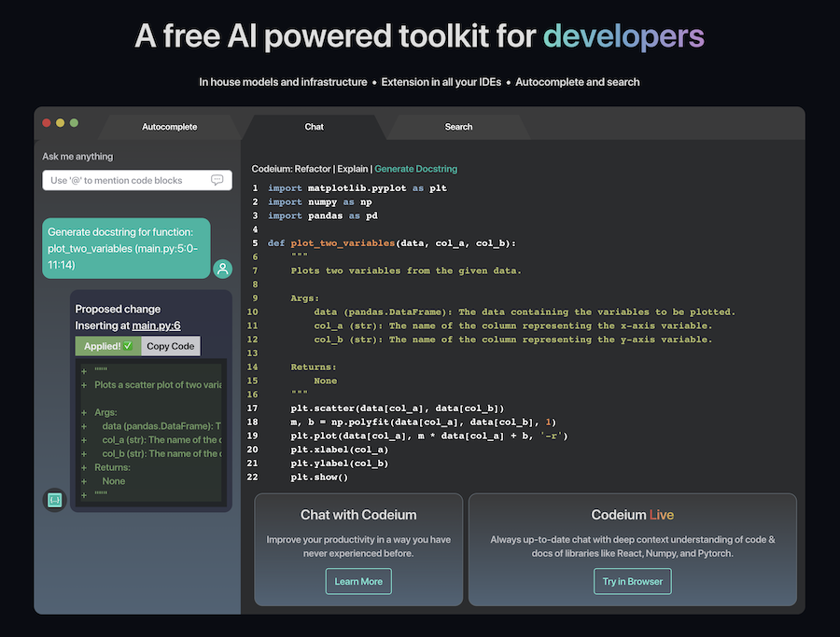Click the 'def plot_two_variables' function line
Screen dimensions: 840x637
click(x=392, y=243)
